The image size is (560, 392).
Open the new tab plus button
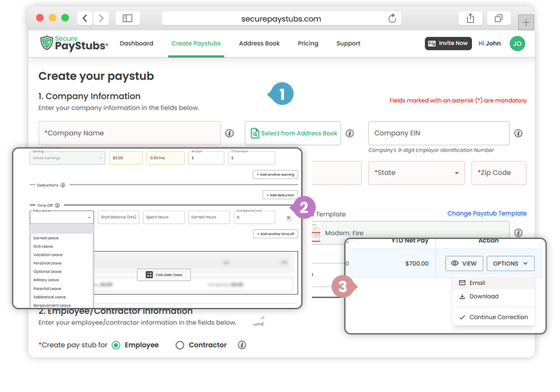click(x=526, y=22)
